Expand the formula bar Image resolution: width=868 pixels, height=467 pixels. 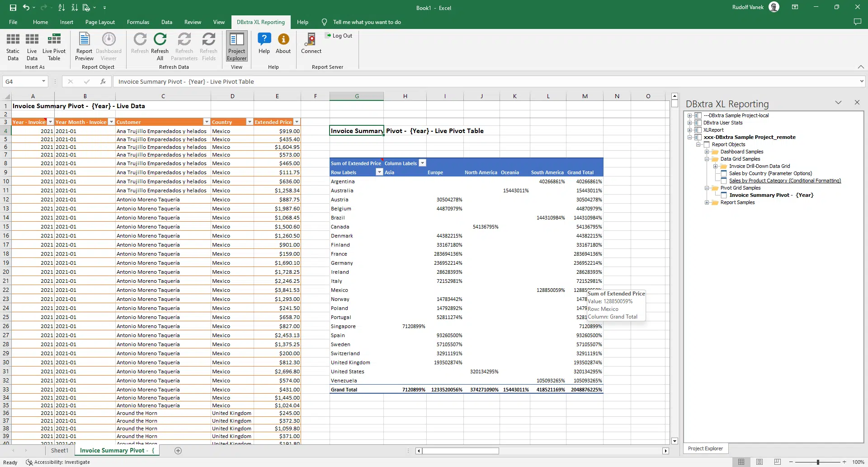pyautogui.click(x=862, y=81)
